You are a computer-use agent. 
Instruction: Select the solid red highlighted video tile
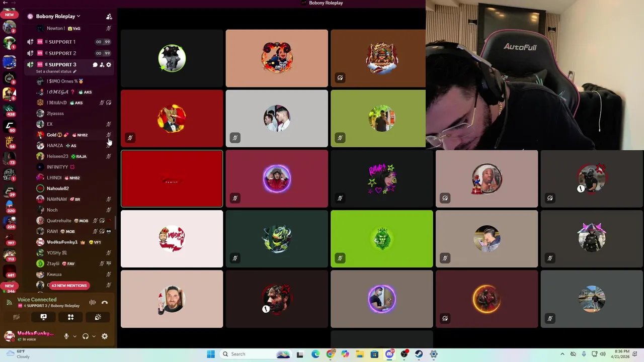pos(172,178)
